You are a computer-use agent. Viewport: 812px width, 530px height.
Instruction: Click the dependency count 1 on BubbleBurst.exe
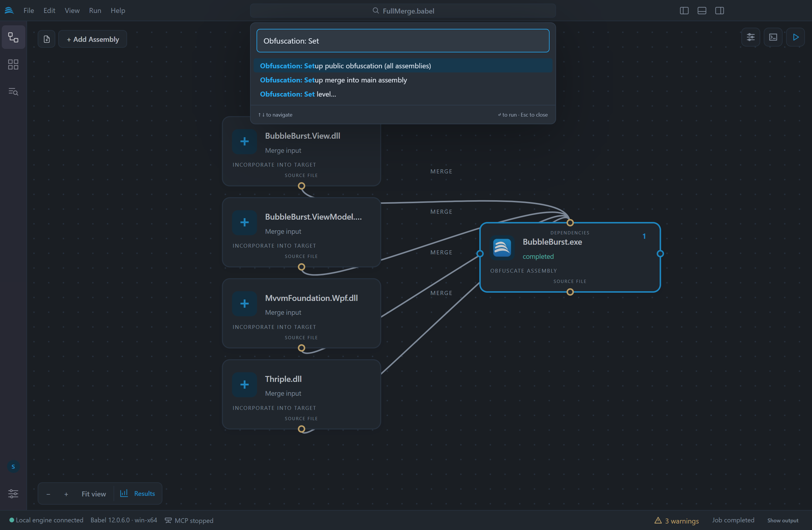click(x=644, y=236)
